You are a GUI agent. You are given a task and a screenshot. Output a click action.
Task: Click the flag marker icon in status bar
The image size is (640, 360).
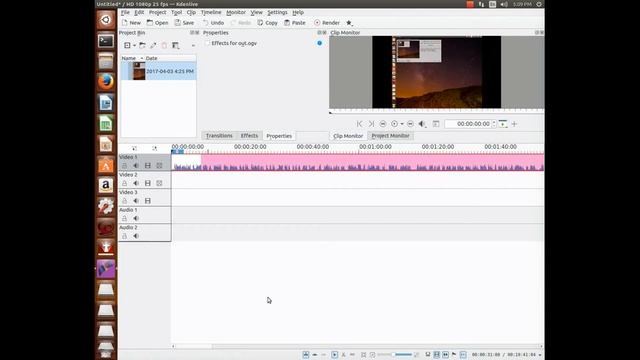pyautogui.click(x=454, y=355)
